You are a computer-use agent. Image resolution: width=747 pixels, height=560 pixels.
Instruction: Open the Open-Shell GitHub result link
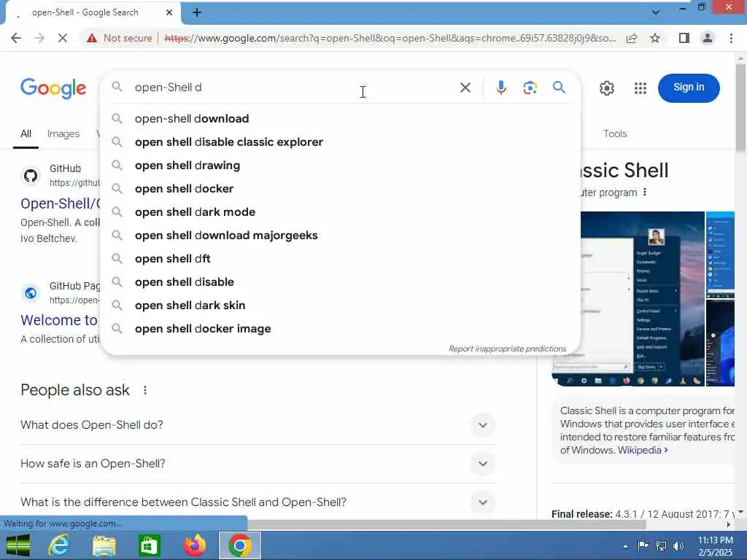click(x=61, y=203)
